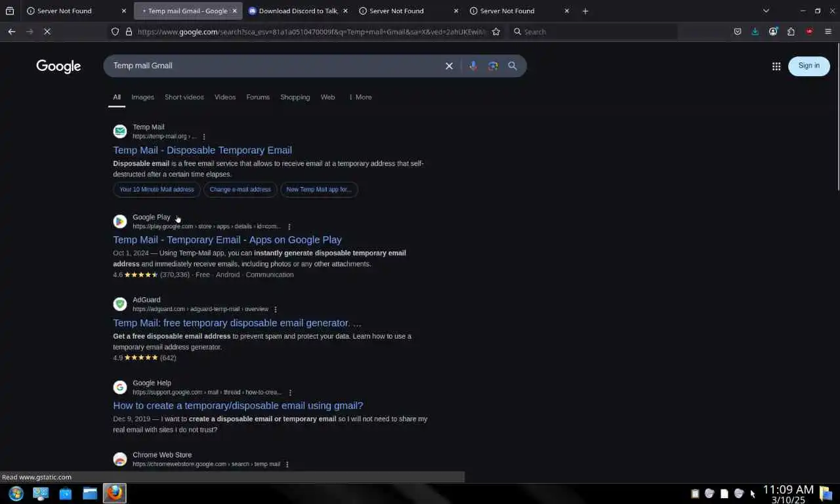The width and height of the screenshot is (840, 504).
Task: Expand the More filters dropdown
Action: click(360, 97)
